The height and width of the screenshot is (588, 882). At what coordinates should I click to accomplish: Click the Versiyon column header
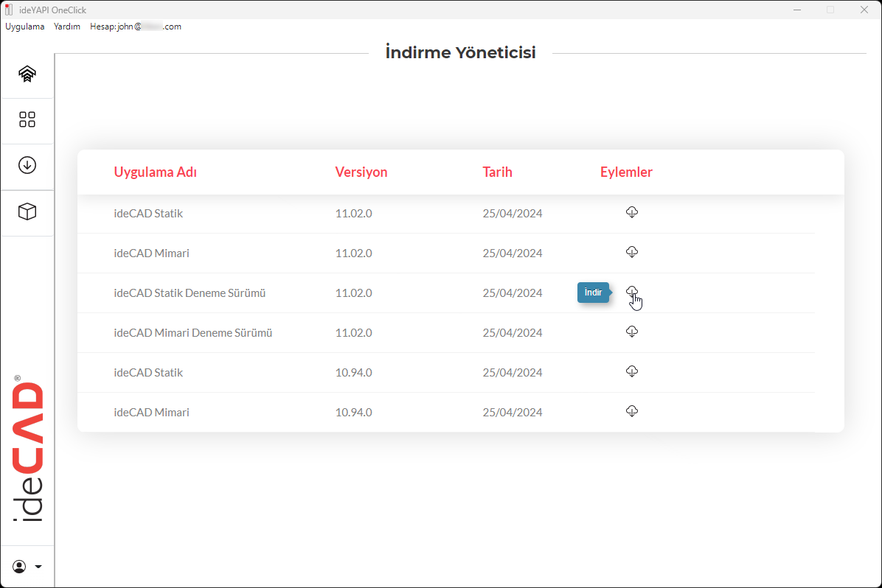point(361,172)
